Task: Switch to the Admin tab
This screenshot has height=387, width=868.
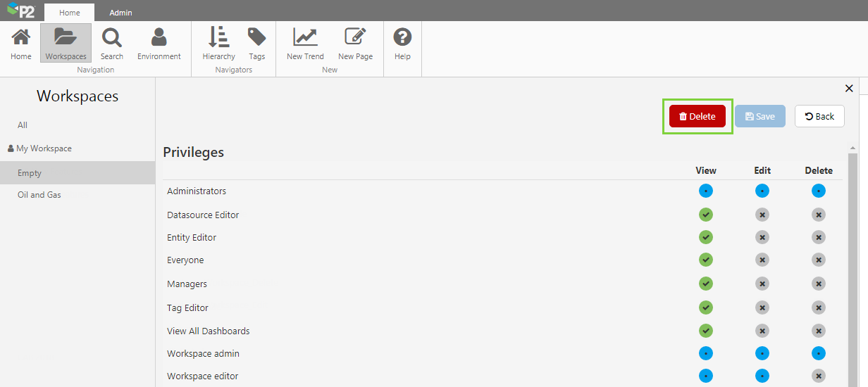Action: pos(120,12)
